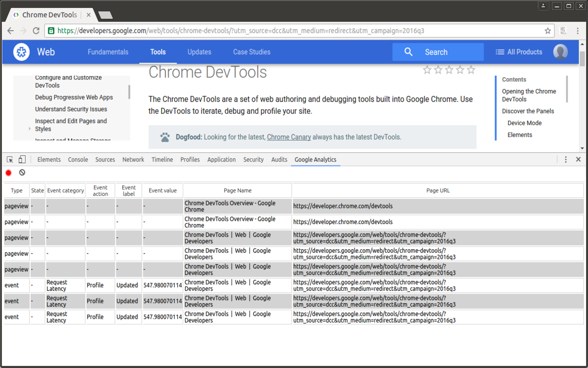This screenshot has height=368, width=588.
Task: Open the Sources panel tab
Action: coord(105,160)
